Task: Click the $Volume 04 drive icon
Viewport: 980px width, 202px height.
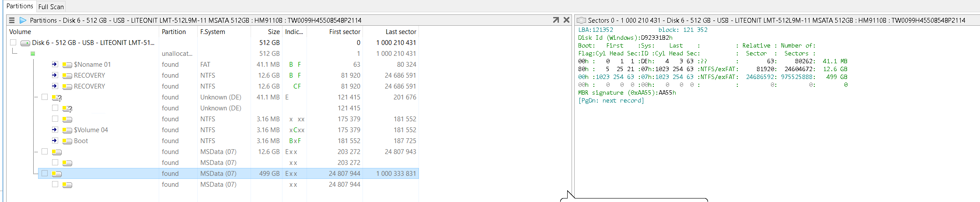Action: pos(67,130)
